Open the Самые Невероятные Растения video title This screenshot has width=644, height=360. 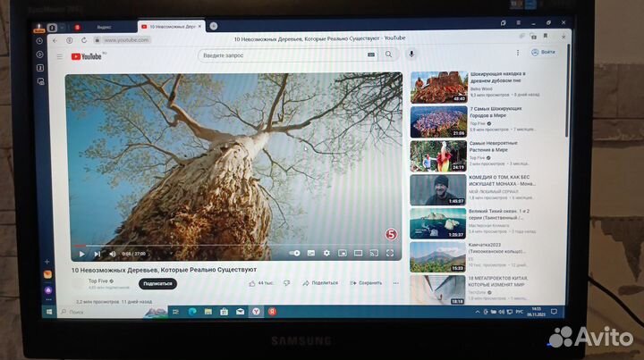click(493, 147)
